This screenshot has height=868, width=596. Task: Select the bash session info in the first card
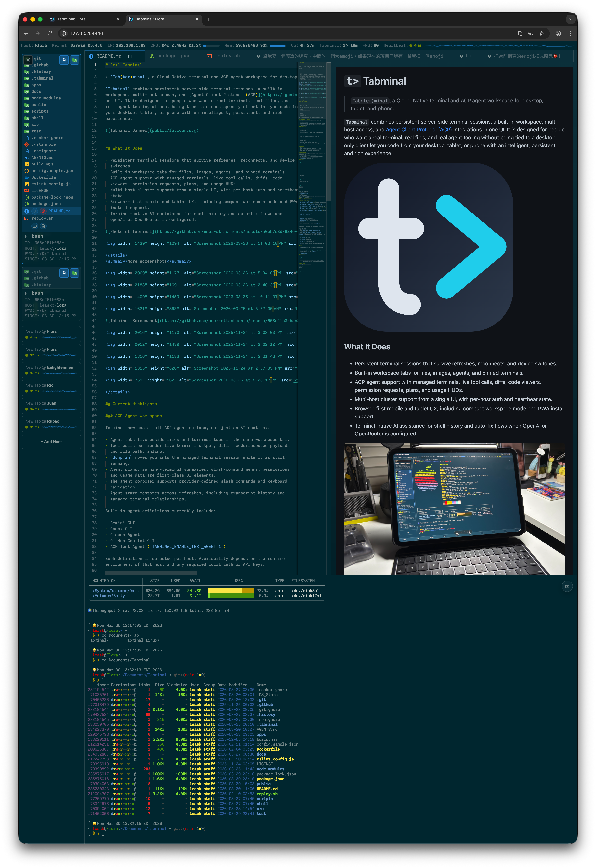click(52, 247)
